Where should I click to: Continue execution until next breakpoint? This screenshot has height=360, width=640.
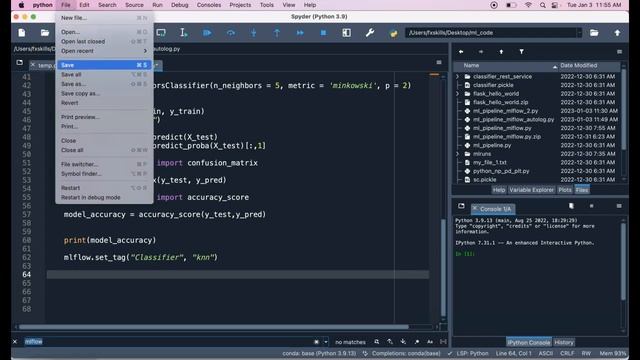(300, 33)
